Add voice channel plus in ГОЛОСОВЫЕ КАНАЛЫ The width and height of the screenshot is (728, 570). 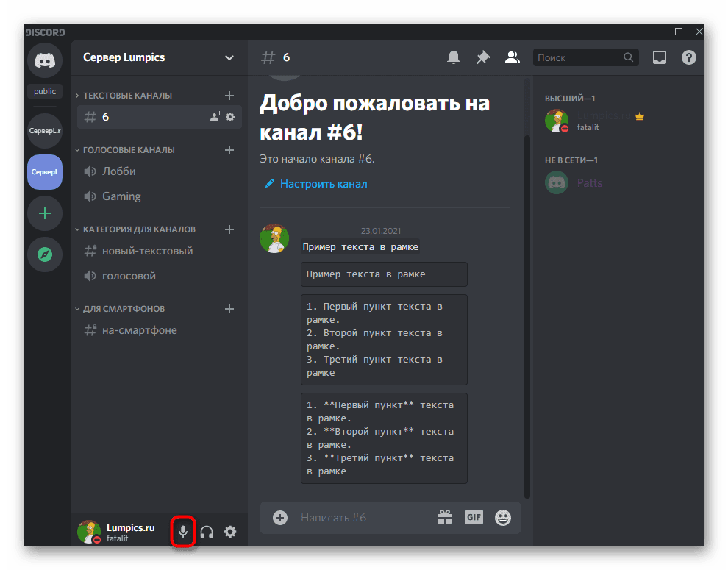(229, 150)
